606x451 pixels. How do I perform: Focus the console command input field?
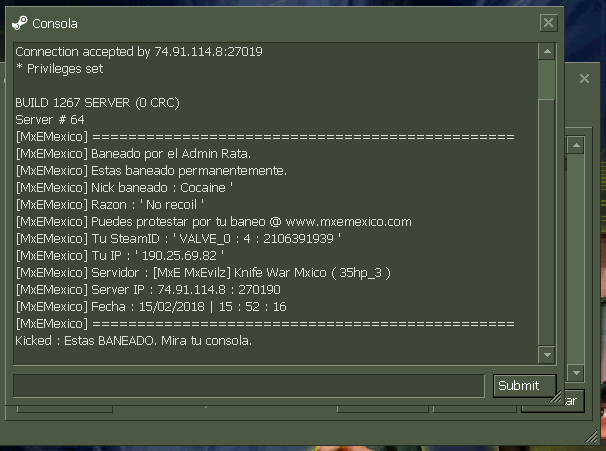[x=249, y=386]
